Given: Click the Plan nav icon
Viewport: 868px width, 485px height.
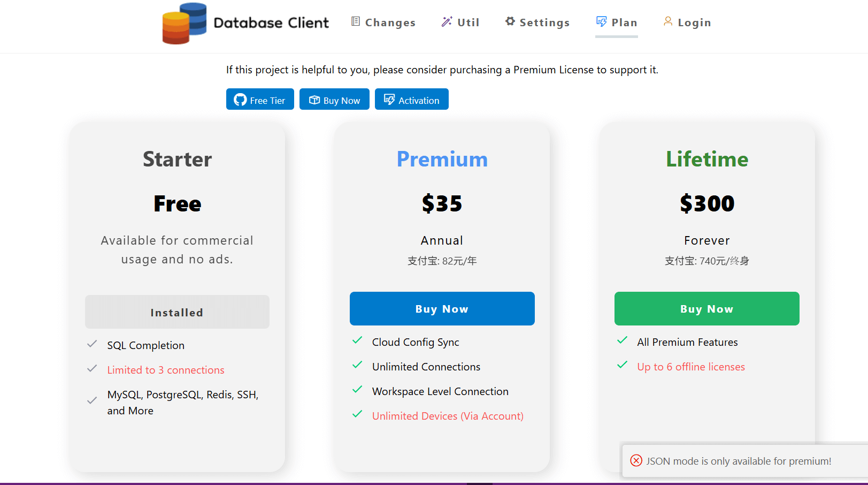Looking at the screenshot, I should pos(602,21).
